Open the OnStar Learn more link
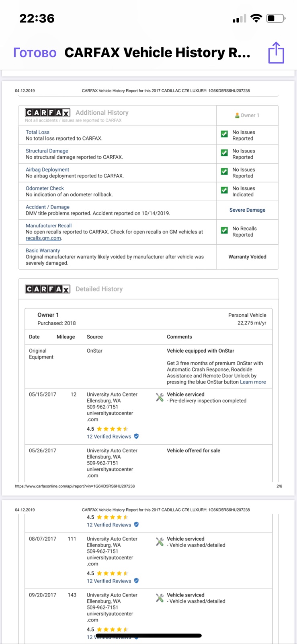 253,382
